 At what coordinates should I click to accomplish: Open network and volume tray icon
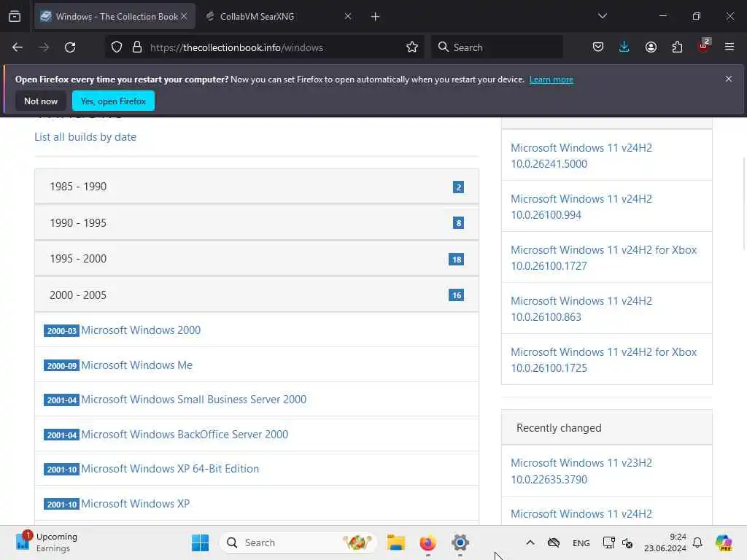(x=617, y=542)
